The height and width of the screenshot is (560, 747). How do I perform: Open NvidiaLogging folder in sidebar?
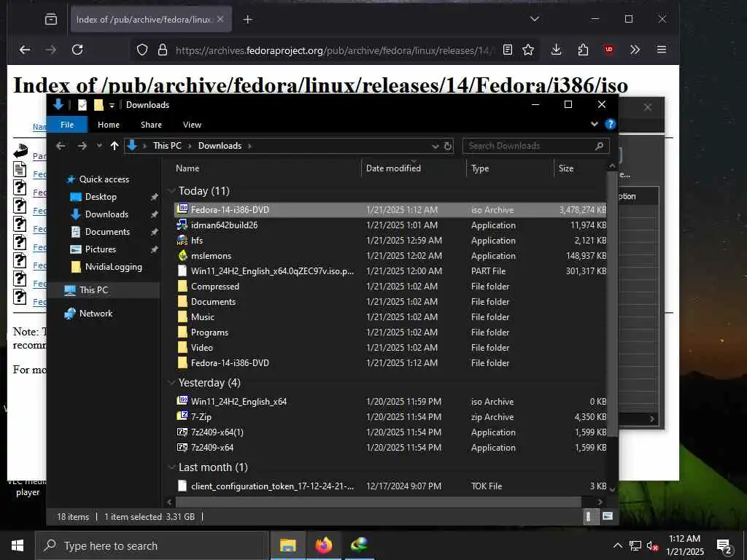113,267
